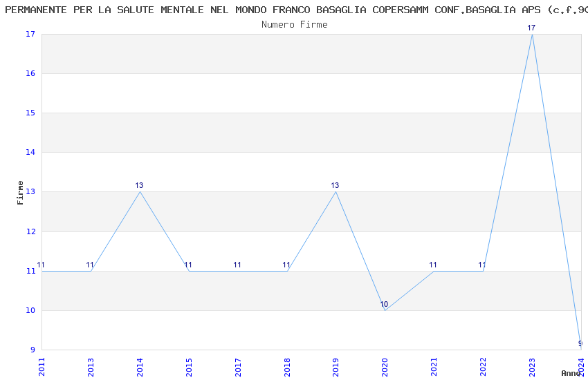Select the y-axis tick value 9

(33, 350)
